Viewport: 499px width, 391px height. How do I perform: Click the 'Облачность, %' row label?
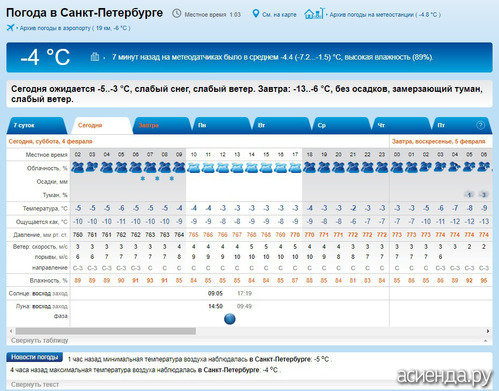[47, 168]
